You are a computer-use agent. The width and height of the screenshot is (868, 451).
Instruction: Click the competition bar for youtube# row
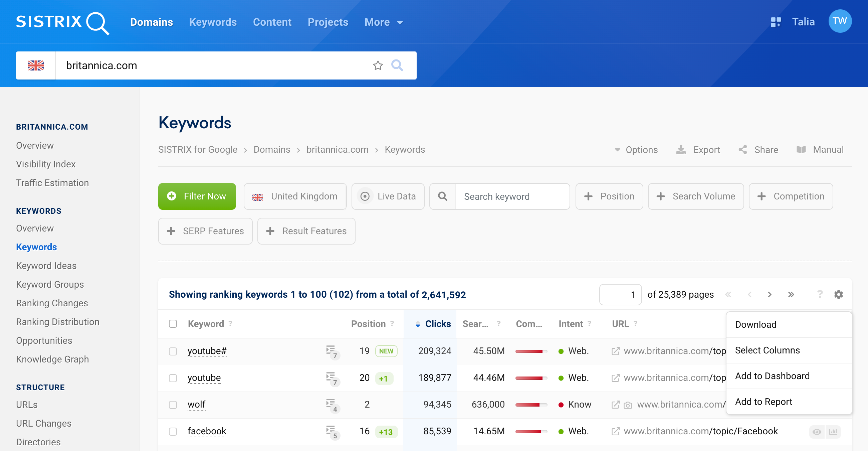pyautogui.click(x=531, y=351)
